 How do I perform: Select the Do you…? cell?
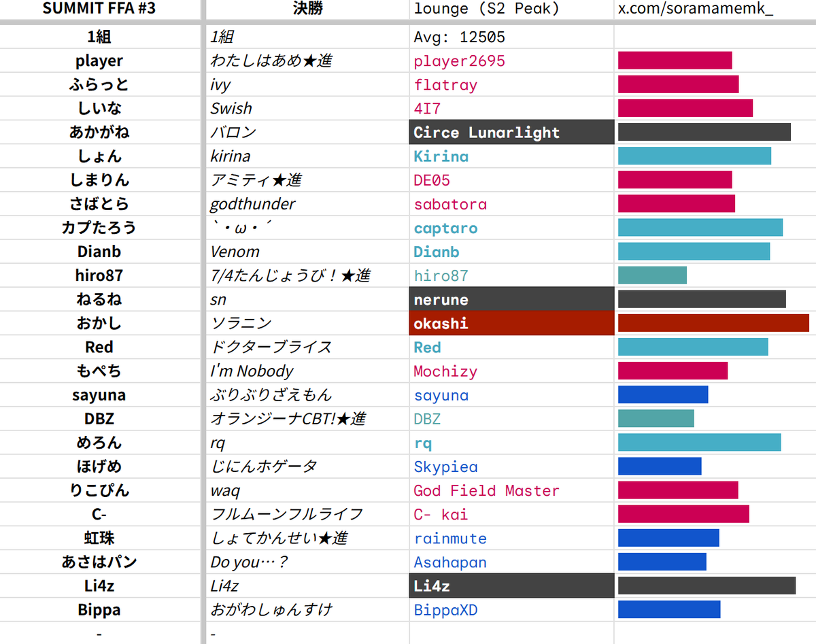coord(307,562)
